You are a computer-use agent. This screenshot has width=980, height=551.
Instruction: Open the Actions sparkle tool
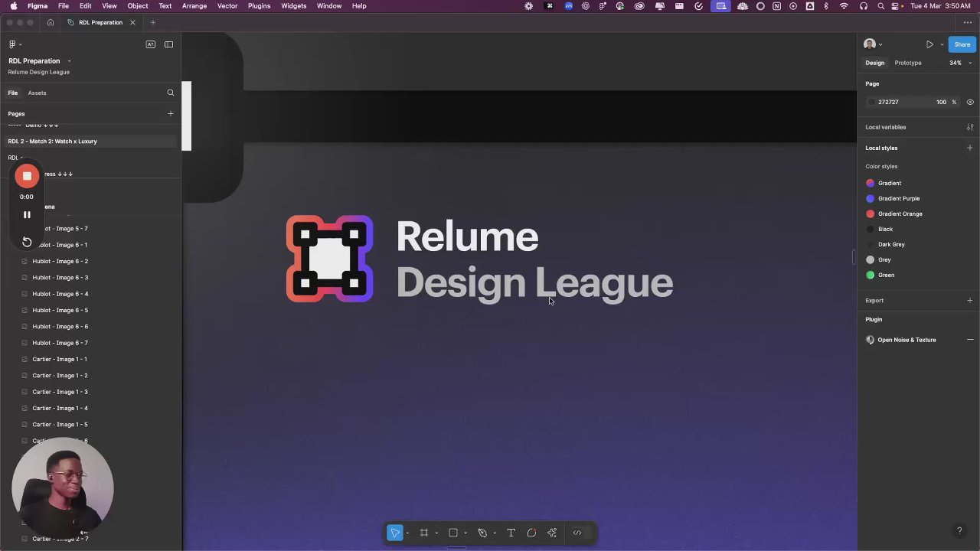click(x=552, y=533)
